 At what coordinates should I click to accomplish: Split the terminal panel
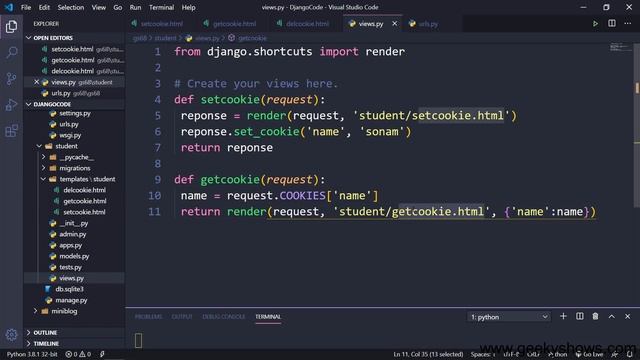point(580,316)
